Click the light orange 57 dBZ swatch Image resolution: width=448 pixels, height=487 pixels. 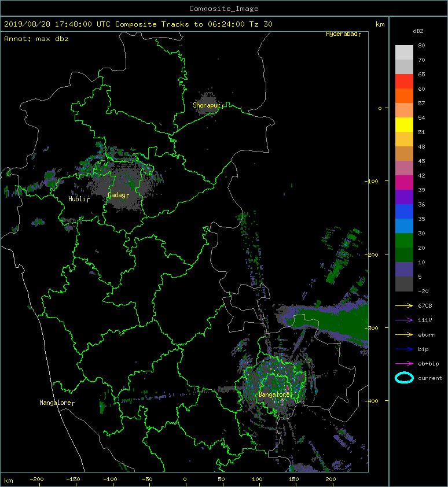pos(404,110)
